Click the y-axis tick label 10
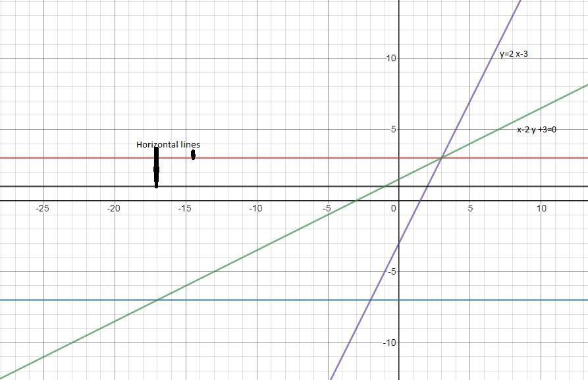This screenshot has width=588, height=380. tap(391, 59)
